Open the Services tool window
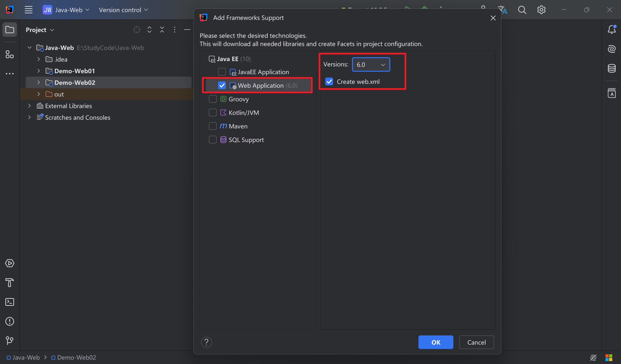 point(10,263)
